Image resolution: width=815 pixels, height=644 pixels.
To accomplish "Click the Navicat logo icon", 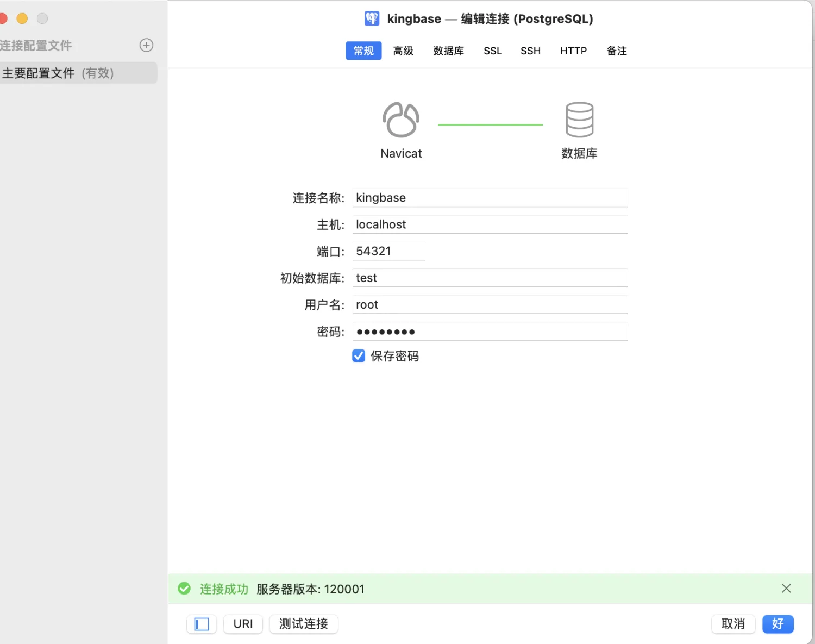I will (x=401, y=119).
